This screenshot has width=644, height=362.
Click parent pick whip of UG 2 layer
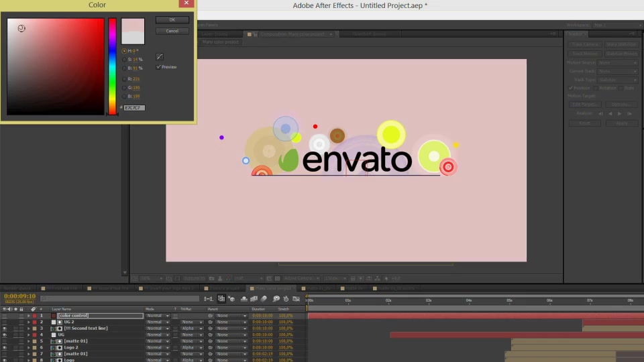click(x=211, y=322)
